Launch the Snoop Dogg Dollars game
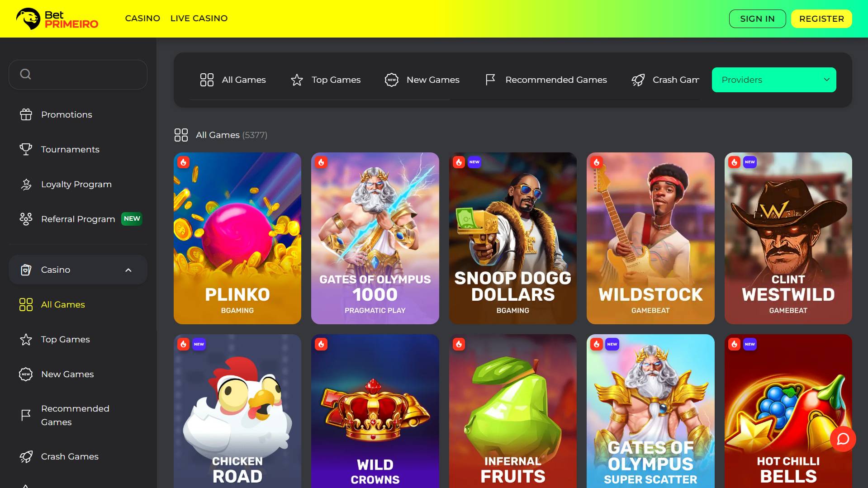 coord(512,238)
